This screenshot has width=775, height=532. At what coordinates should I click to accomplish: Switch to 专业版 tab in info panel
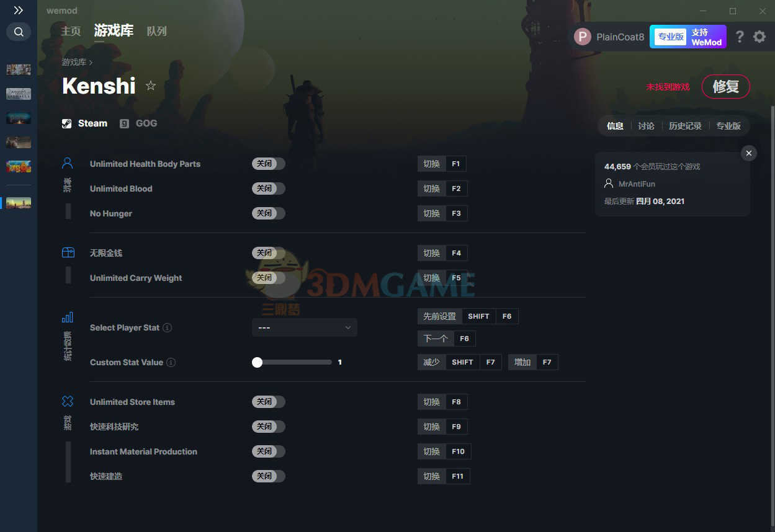tap(728, 126)
